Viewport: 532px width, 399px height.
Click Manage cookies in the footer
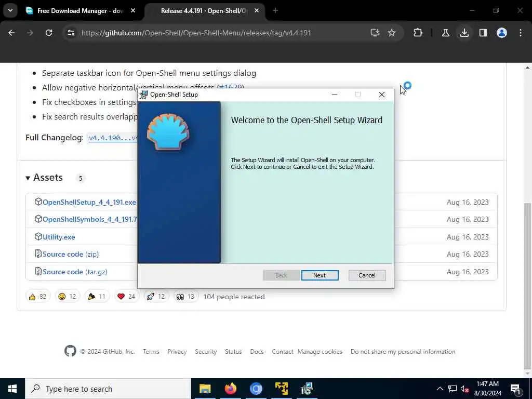click(320, 352)
